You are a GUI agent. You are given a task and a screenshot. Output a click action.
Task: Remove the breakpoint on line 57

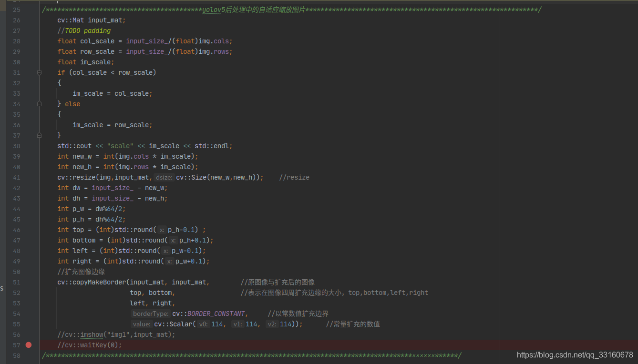(x=28, y=344)
